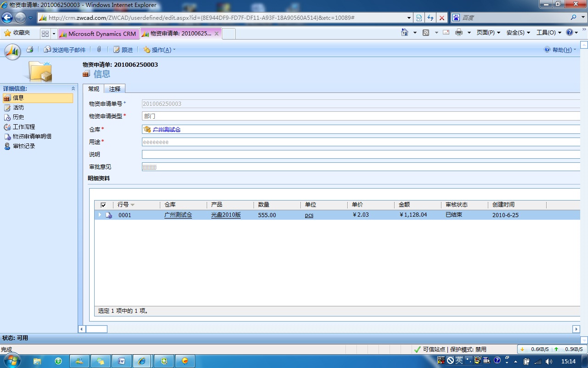Click the 广州测试仓 link in 仓库 field

pos(166,130)
